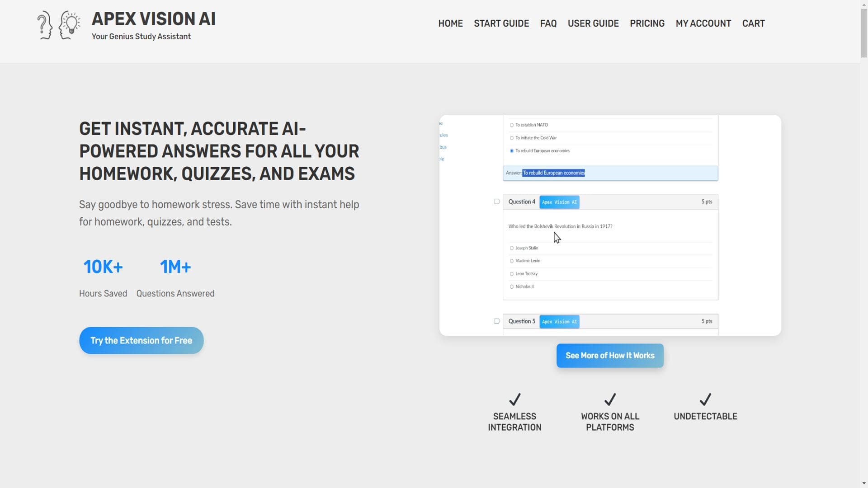Click the scrollbar up arrow
Screen dimensions: 868x488
(x=864, y=4)
